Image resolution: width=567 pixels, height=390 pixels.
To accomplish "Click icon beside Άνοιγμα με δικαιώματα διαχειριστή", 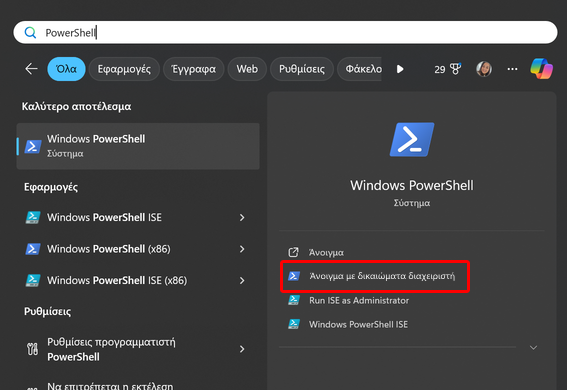I will coord(294,276).
